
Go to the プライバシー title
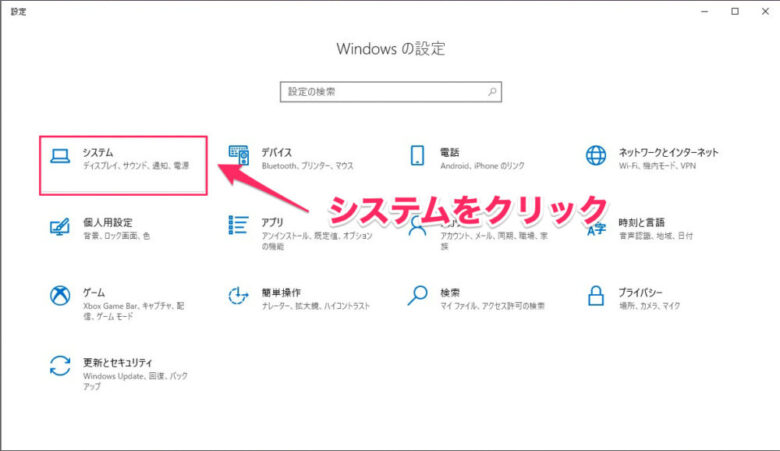click(640, 292)
